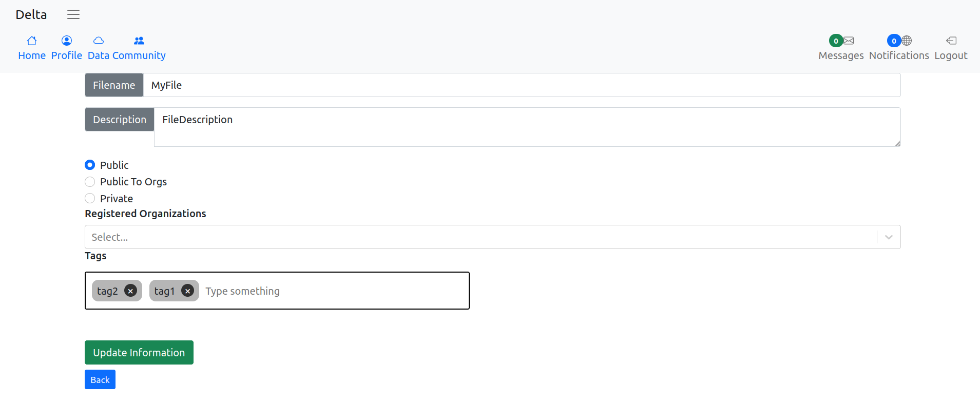This screenshot has width=980, height=402.
Task: Navigate using the Data menu item
Action: point(98,55)
